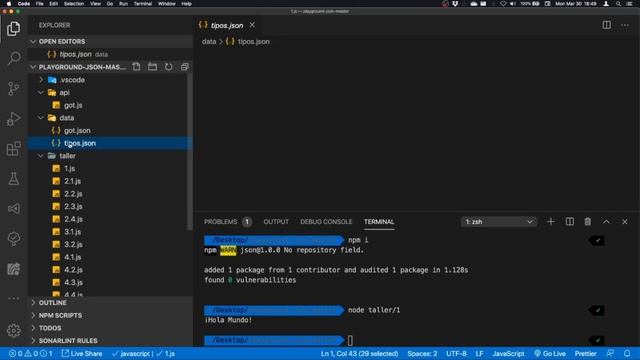The image size is (640, 360).
Task: Click Prettier in status bar
Action: [x=585, y=353]
